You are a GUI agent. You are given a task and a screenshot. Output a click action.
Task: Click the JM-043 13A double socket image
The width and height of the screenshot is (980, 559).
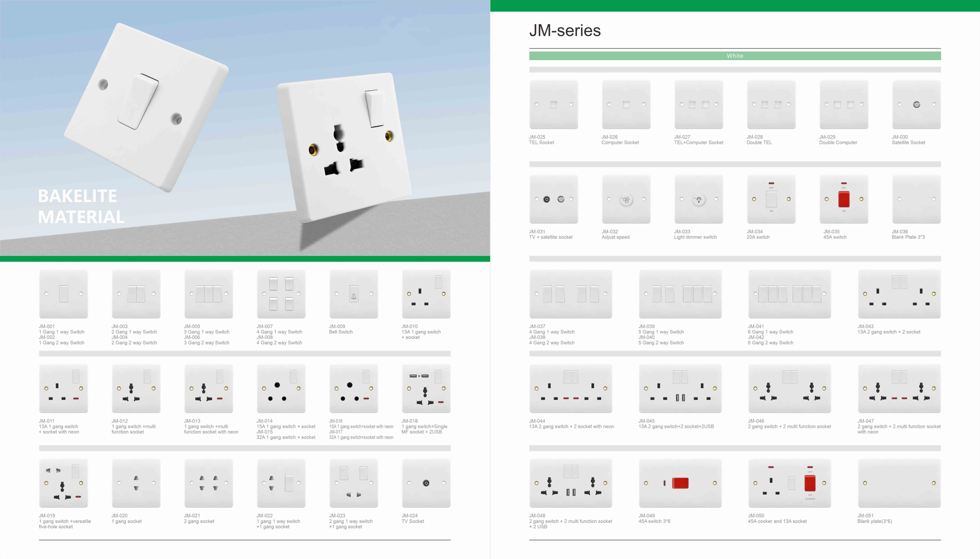coord(899,294)
